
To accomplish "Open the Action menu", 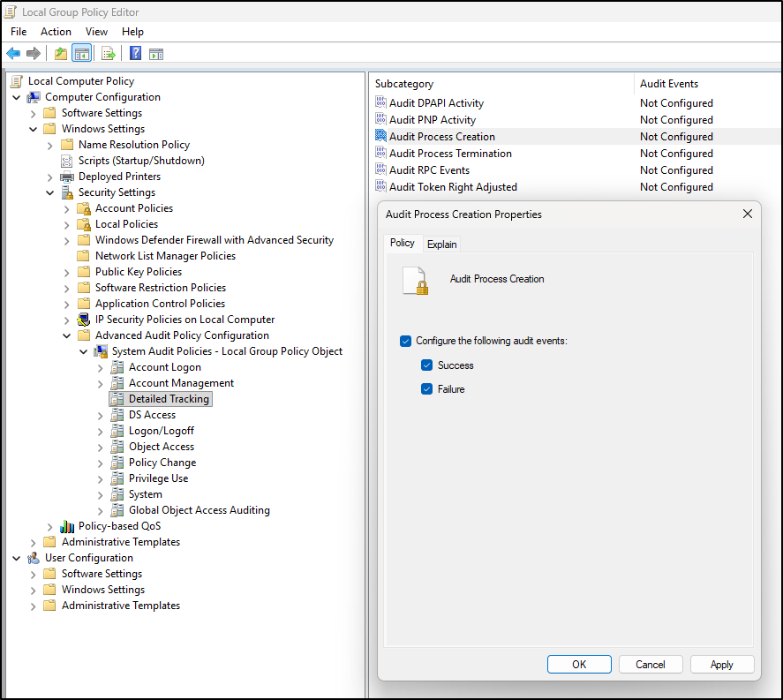I will 56,32.
